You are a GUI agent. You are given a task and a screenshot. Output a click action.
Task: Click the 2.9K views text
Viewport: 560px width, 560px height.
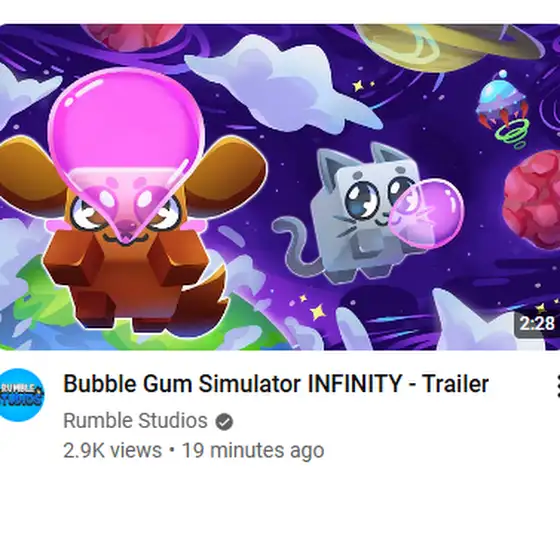pyautogui.click(x=112, y=450)
